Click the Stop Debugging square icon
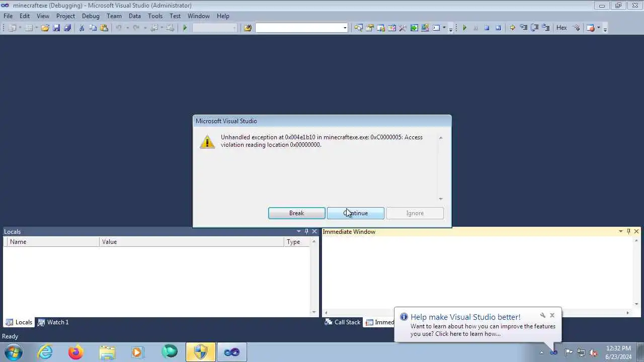This screenshot has width=644, height=362. pyautogui.click(x=487, y=28)
